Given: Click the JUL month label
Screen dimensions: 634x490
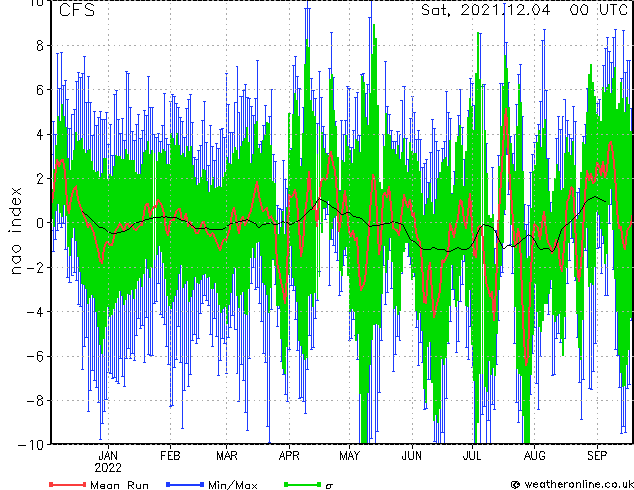Looking at the screenshot, I should point(472,456).
